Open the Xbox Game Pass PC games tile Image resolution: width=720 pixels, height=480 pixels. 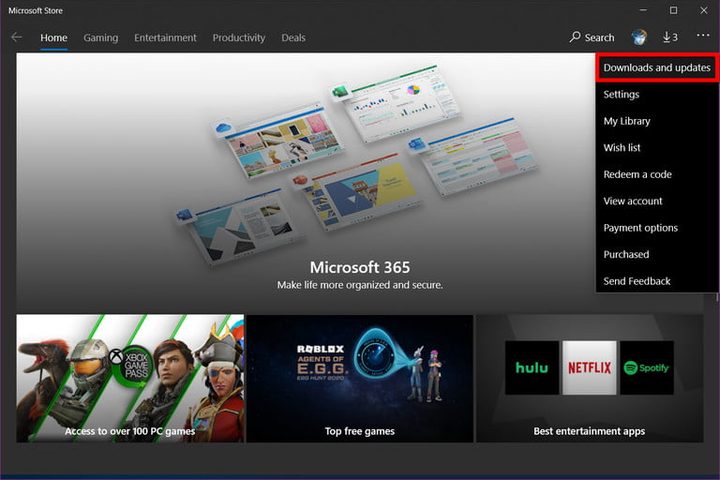click(130, 378)
